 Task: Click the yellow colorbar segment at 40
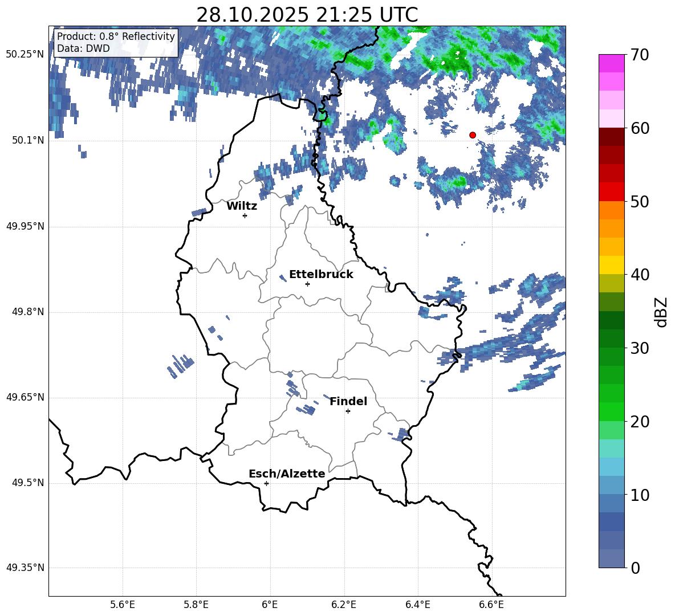[612, 265]
